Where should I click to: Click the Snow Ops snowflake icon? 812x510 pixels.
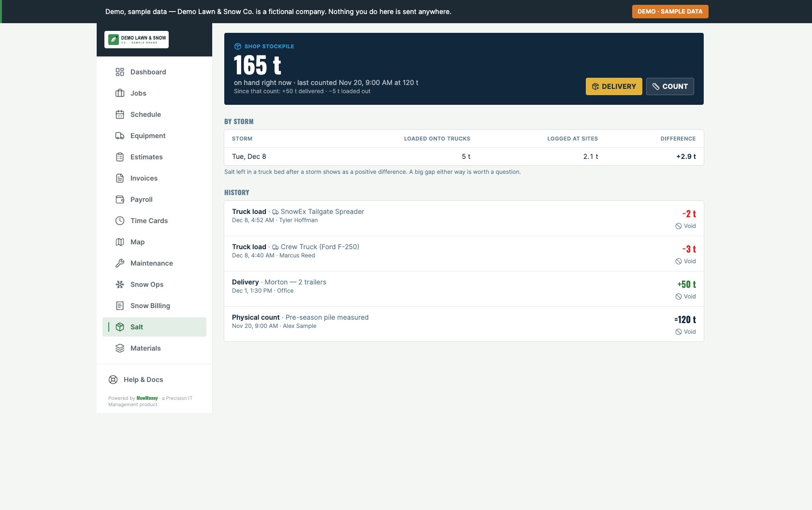coord(120,284)
